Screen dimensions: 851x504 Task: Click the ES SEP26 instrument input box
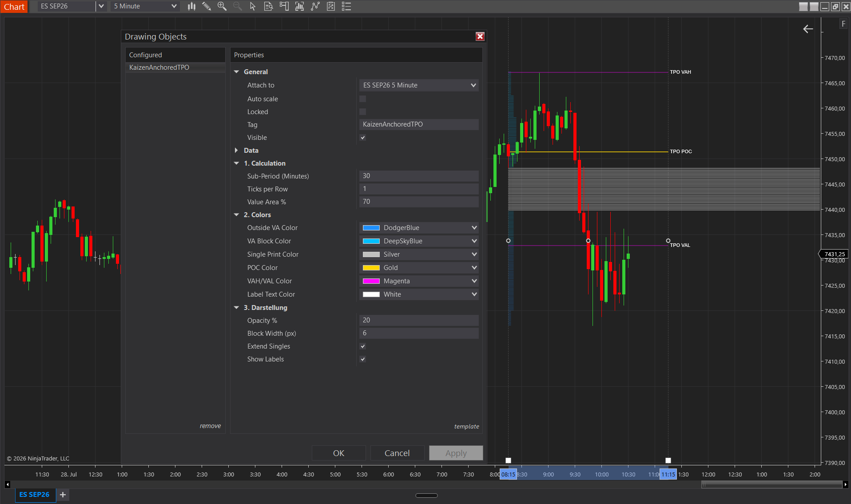pyautogui.click(x=67, y=6)
